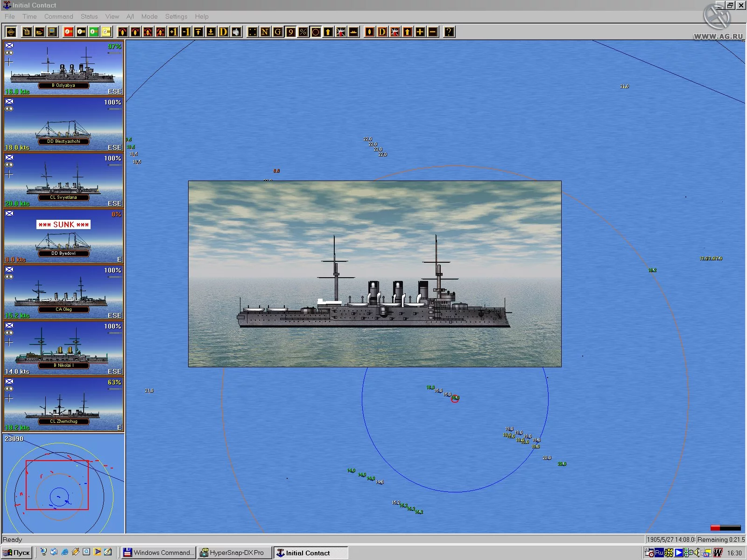This screenshot has width=747, height=560.
Task: Click the down-arrow-to-bar stop speed icon
Action: (211, 32)
